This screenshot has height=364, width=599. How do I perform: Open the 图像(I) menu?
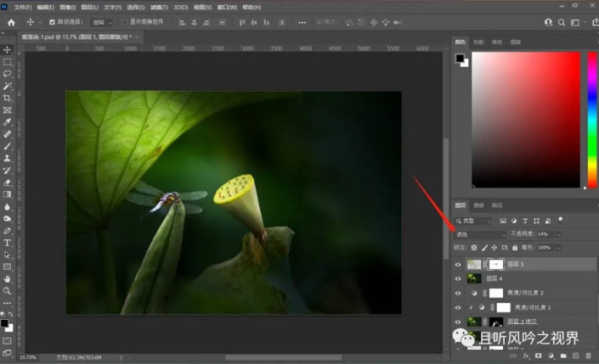coord(67,7)
